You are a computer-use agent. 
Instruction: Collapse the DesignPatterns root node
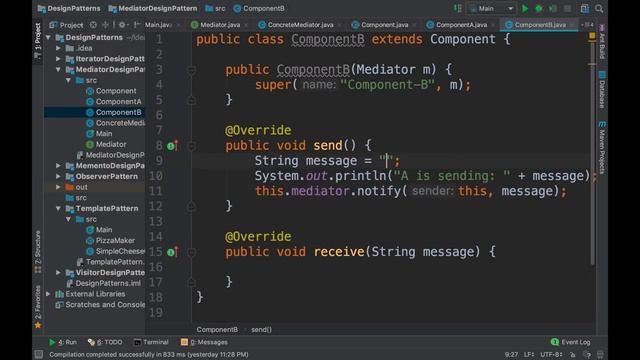click(49, 38)
